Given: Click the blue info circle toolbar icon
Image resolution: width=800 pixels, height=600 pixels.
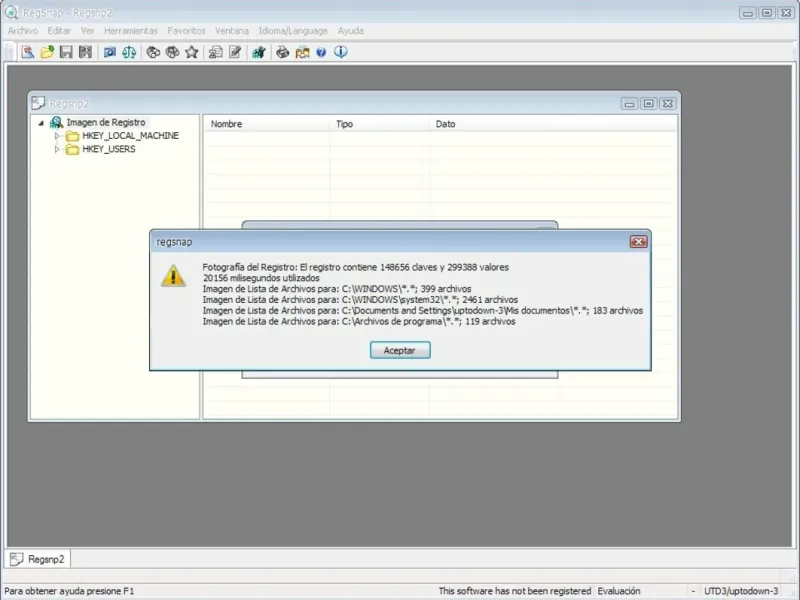Looking at the screenshot, I should point(341,52).
